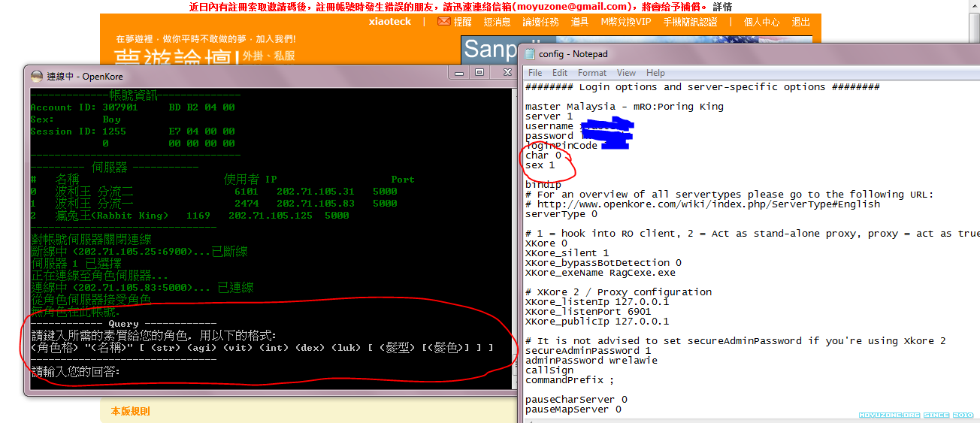Open the 道具 items link
Screen dimensions: 980x423
[x=579, y=22]
